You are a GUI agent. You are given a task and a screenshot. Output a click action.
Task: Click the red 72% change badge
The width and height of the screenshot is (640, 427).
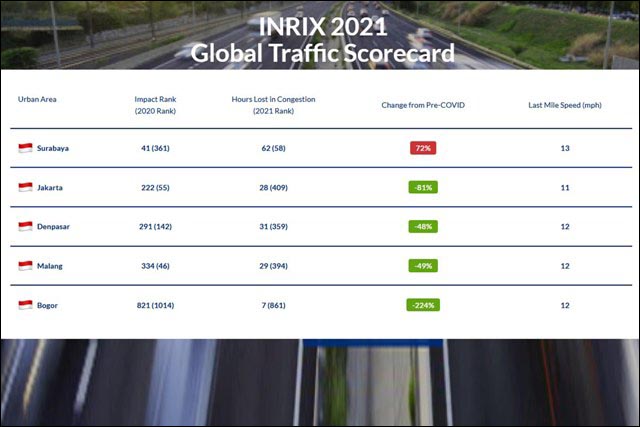tap(423, 148)
